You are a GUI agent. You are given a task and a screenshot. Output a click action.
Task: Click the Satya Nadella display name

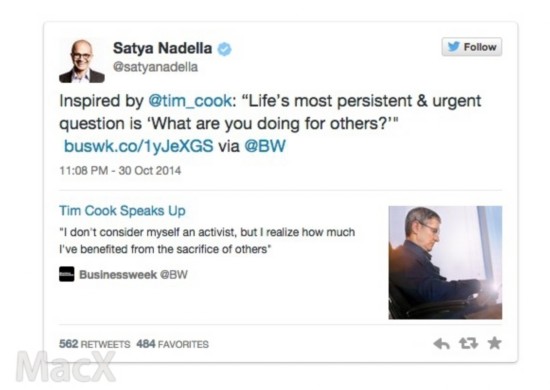click(162, 48)
